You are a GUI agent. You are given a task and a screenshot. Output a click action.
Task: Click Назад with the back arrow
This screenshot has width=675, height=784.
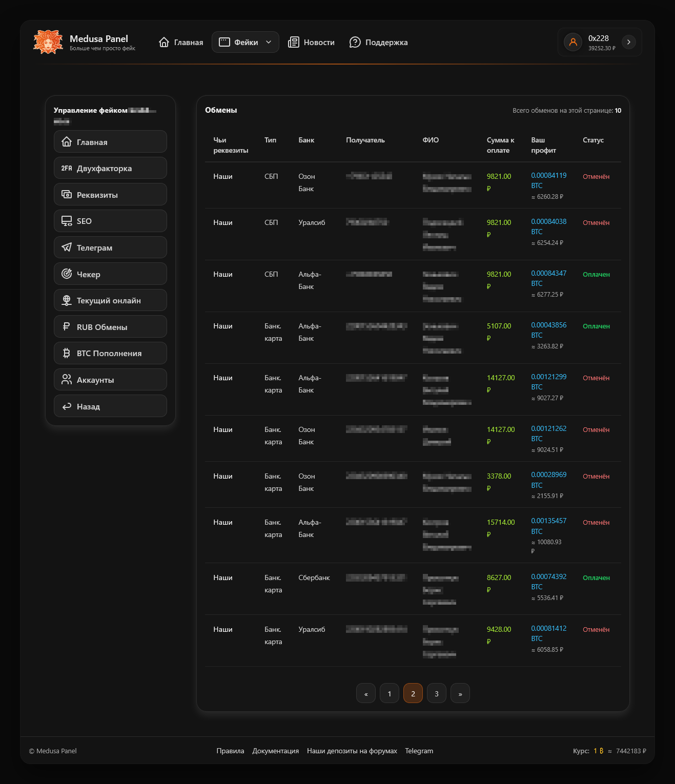[110, 406]
